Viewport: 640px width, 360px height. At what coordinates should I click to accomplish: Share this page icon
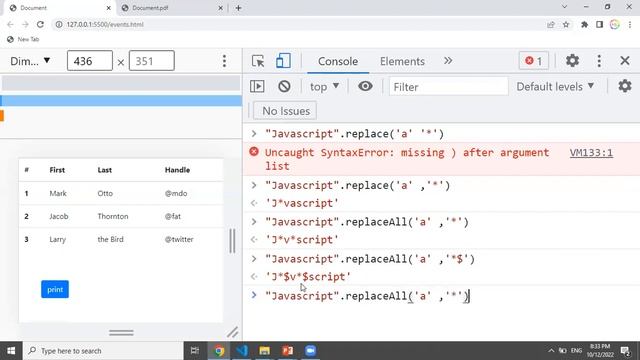[x=551, y=24]
